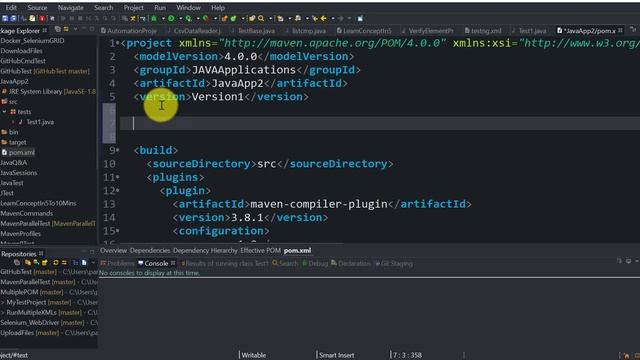Switch to the Git Staging view tab

point(393,263)
